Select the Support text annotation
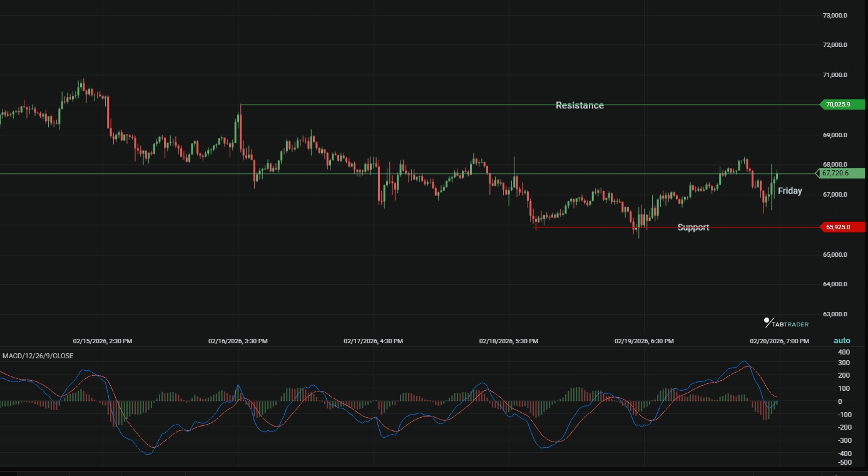Screen dimensions: 868x476 693,227
